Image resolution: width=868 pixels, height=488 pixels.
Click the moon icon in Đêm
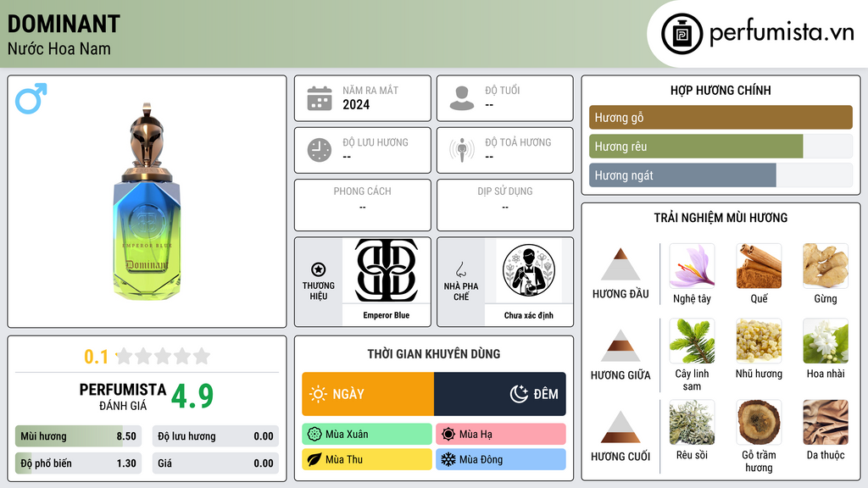pyautogui.click(x=519, y=394)
